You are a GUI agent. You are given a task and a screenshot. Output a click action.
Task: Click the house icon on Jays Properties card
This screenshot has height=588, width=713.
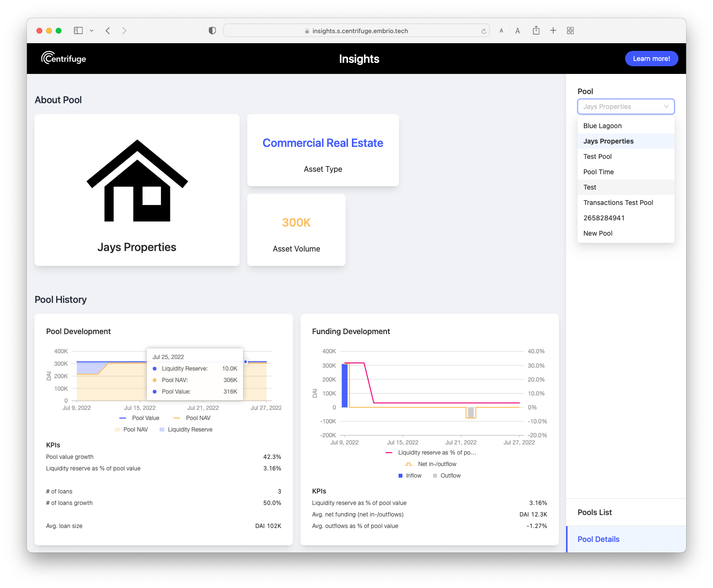[x=137, y=182]
